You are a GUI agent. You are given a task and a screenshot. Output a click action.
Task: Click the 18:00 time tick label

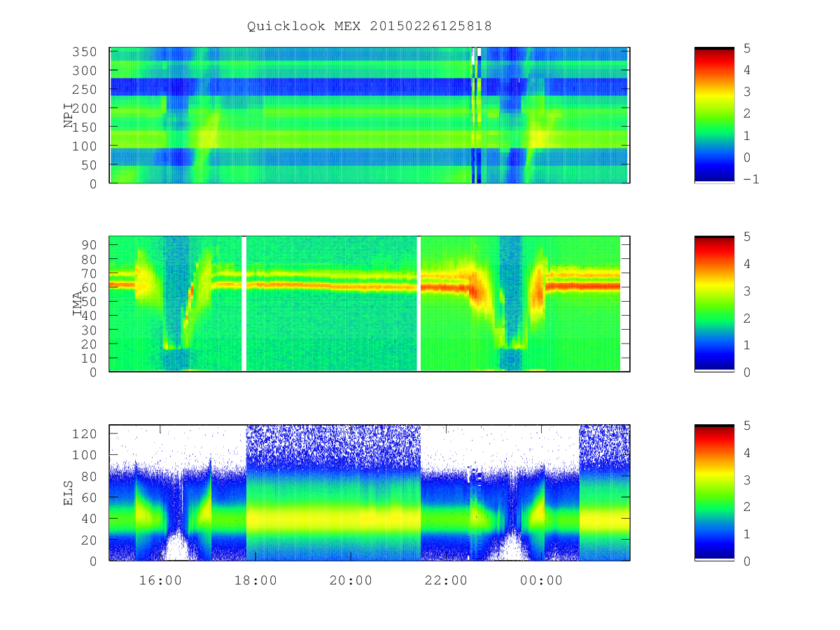(x=255, y=580)
